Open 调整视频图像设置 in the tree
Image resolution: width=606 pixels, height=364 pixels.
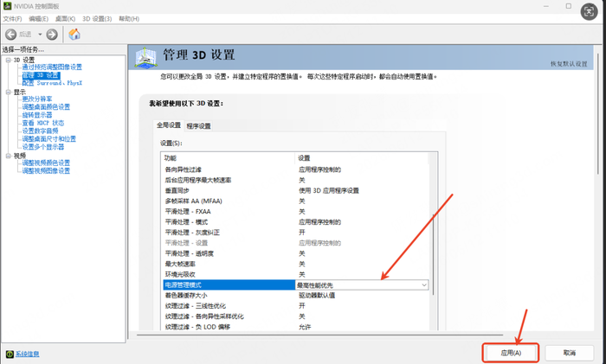46,170
